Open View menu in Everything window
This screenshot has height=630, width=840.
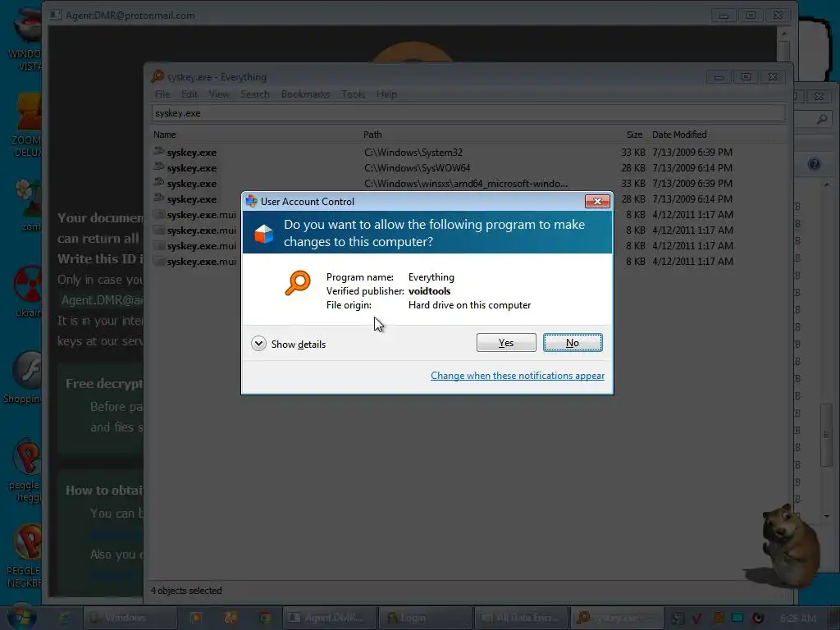pos(218,94)
